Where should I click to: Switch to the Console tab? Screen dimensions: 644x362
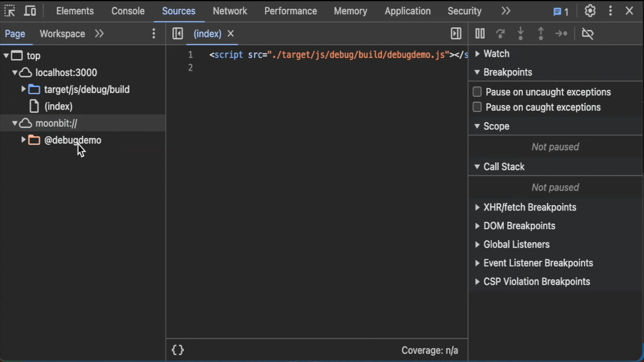coord(128,11)
